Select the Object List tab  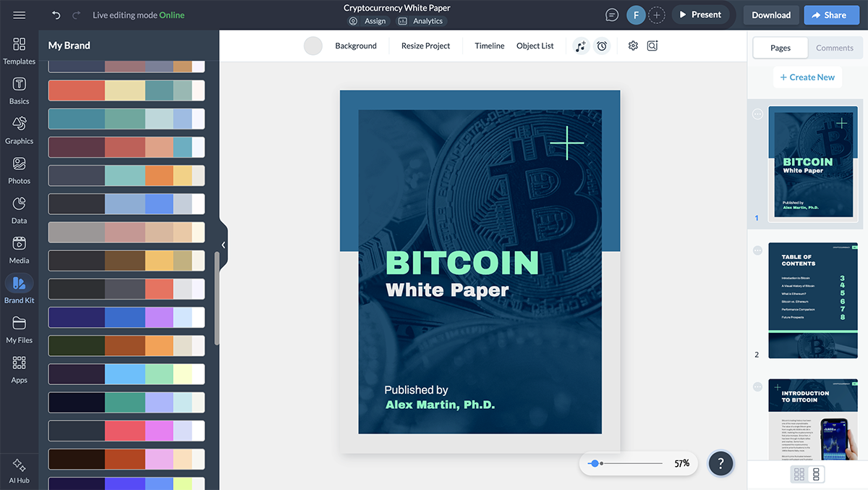(535, 46)
